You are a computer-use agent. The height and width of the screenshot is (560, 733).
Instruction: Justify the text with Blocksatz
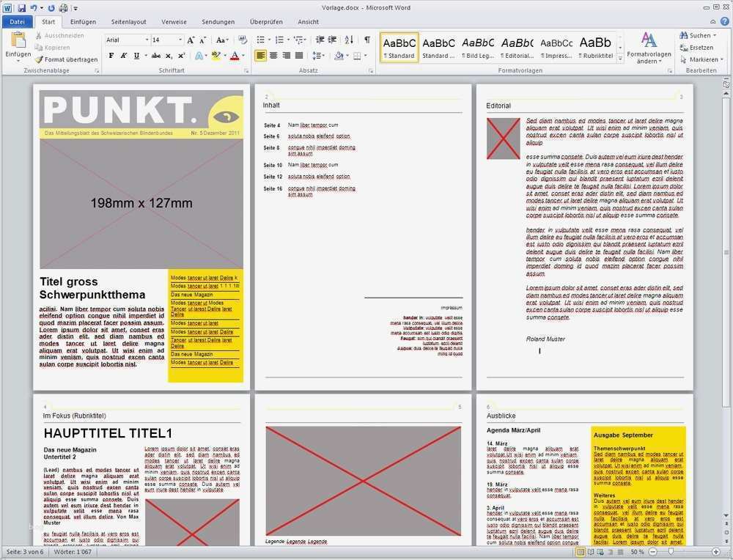point(299,56)
